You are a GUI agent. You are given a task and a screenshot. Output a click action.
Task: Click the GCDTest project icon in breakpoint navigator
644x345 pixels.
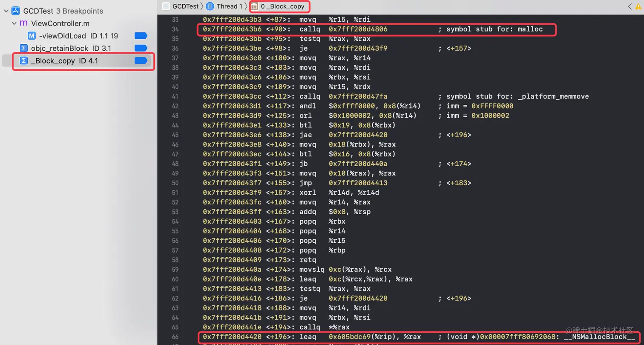pyautogui.click(x=16, y=11)
